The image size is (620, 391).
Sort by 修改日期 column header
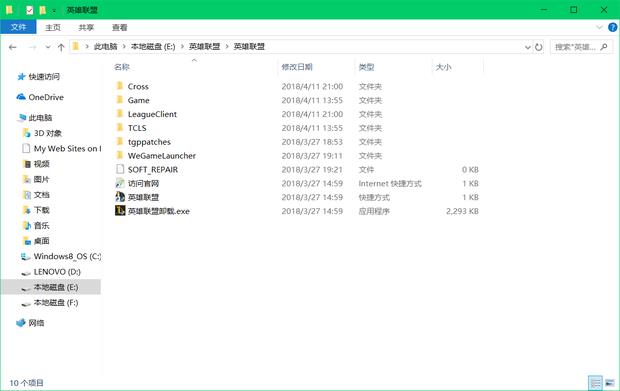pos(297,67)
